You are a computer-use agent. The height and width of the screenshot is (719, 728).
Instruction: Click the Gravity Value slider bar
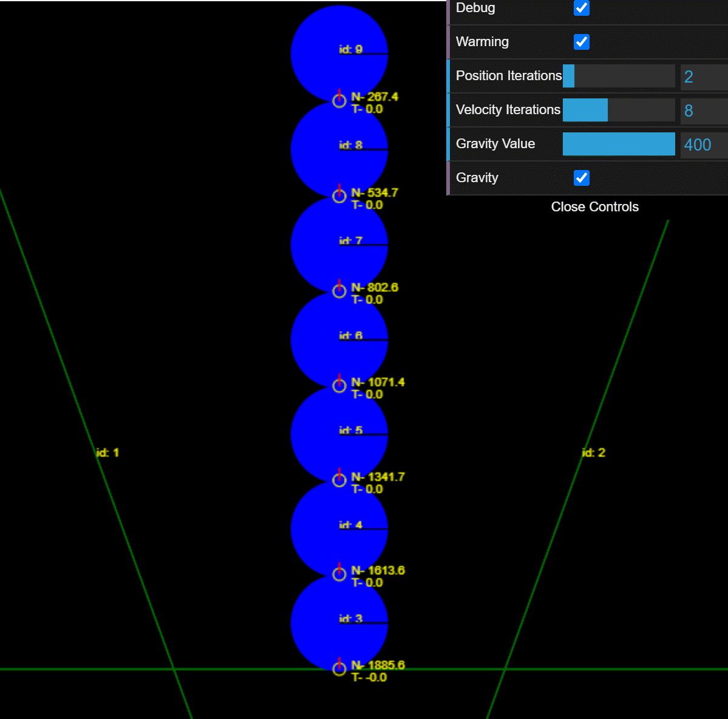click(x=618, y=144)
